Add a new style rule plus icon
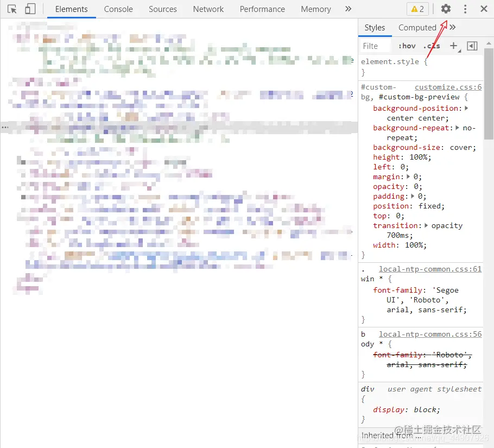The height and width of the screenshot is (448, 494). click(x=454, y=46)
